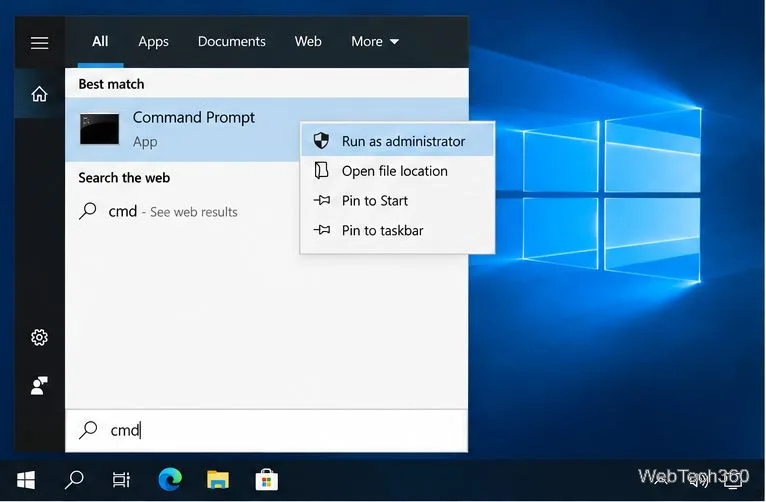Choose Open file location
The width and height of the screenshot is (766, 502).
[398, 171]
